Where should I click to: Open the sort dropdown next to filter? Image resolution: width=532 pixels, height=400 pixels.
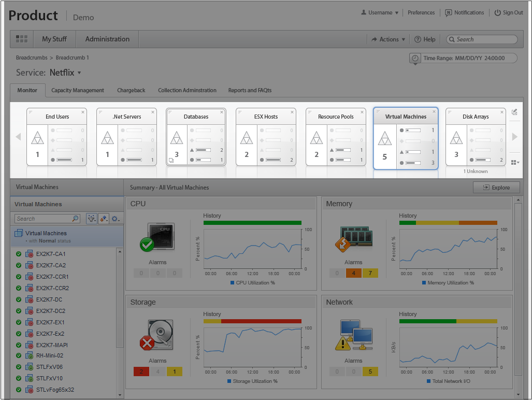pyautogui.click(x=104, y=219)
